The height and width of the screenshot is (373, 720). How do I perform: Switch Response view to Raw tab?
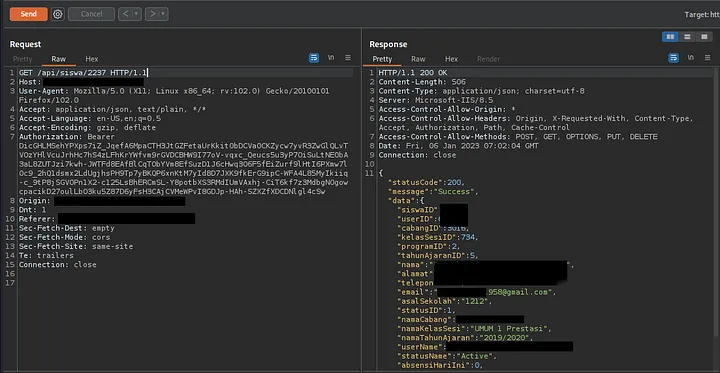pos(418,59)
